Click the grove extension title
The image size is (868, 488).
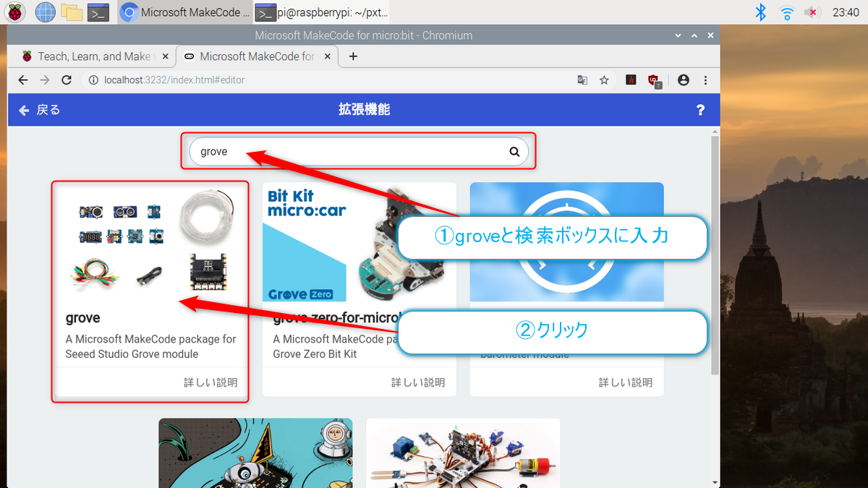(82, 318)
